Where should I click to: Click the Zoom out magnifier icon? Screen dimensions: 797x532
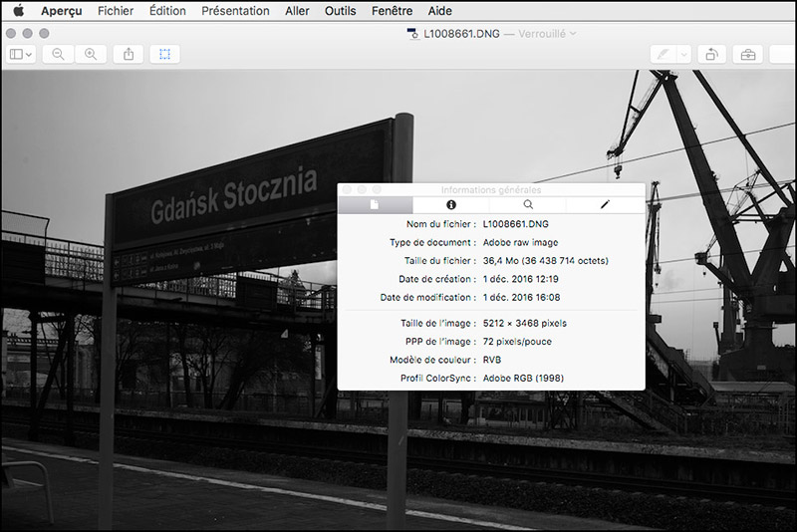pos(58,54)
